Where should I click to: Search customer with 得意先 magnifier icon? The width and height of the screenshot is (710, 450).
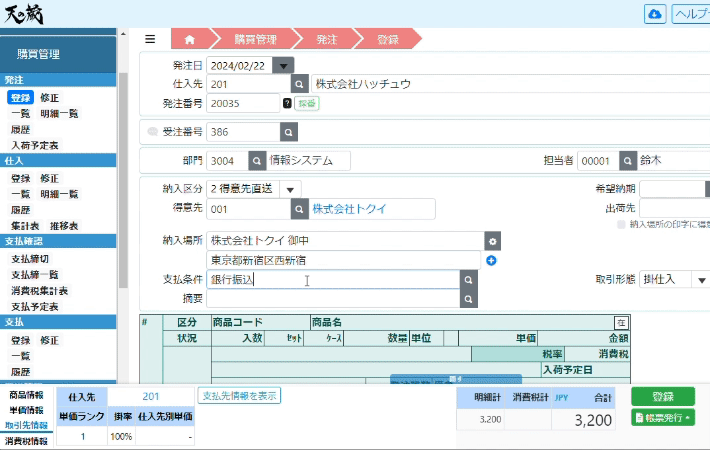coord(299,209)
